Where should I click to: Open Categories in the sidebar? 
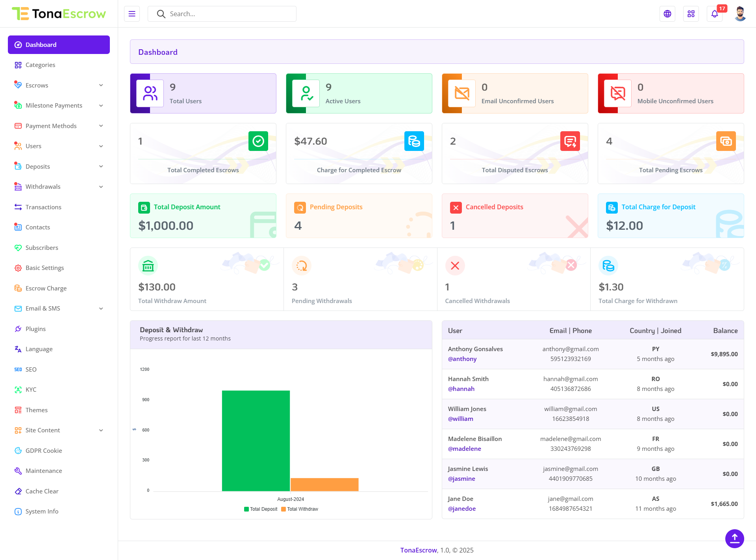point(40,65)
